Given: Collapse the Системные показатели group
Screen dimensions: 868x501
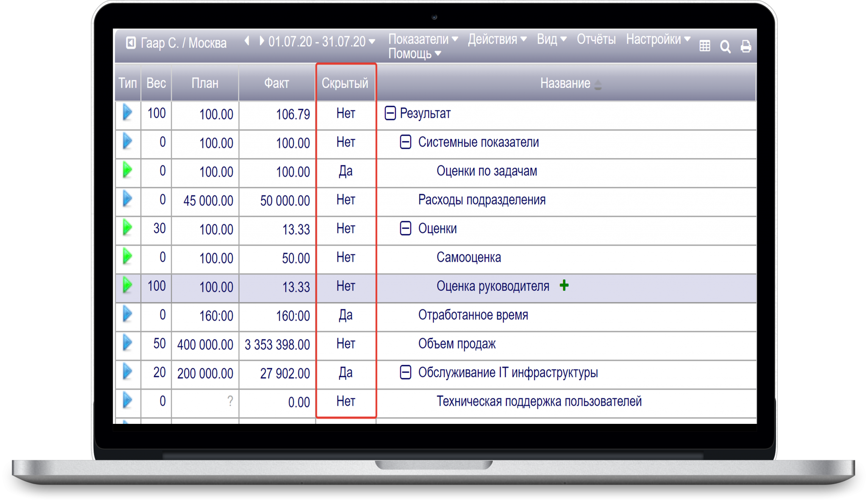Looking at the screenshot, I should (406, 142).
